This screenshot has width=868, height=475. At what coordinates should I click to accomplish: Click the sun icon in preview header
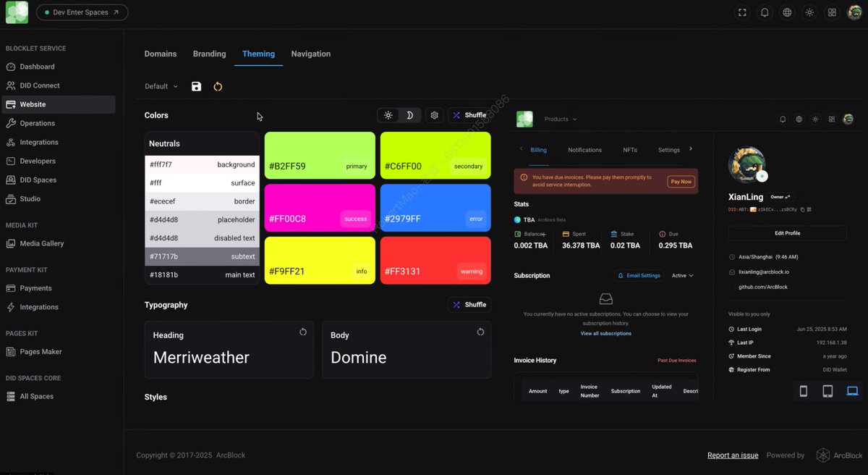click(x=816, y=119)
